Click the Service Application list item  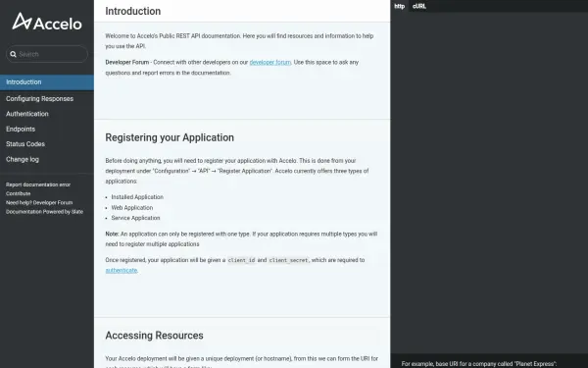click(135, 218)
